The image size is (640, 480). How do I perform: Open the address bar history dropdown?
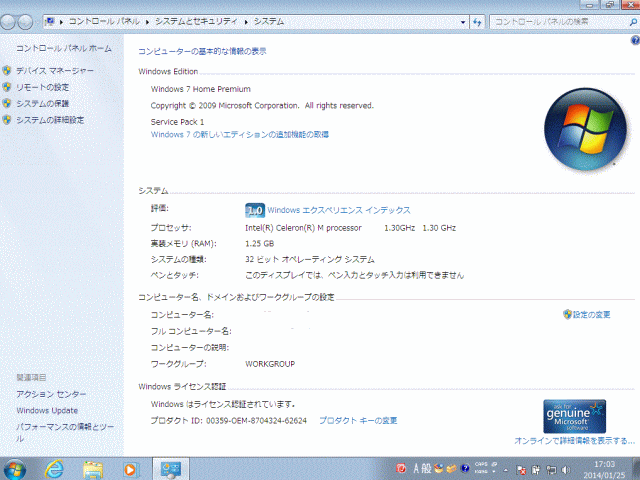(464, 21)
